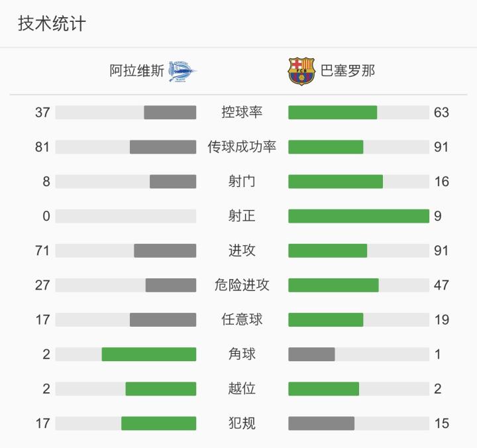Click the 犯规 fouls label

(242, 423)
